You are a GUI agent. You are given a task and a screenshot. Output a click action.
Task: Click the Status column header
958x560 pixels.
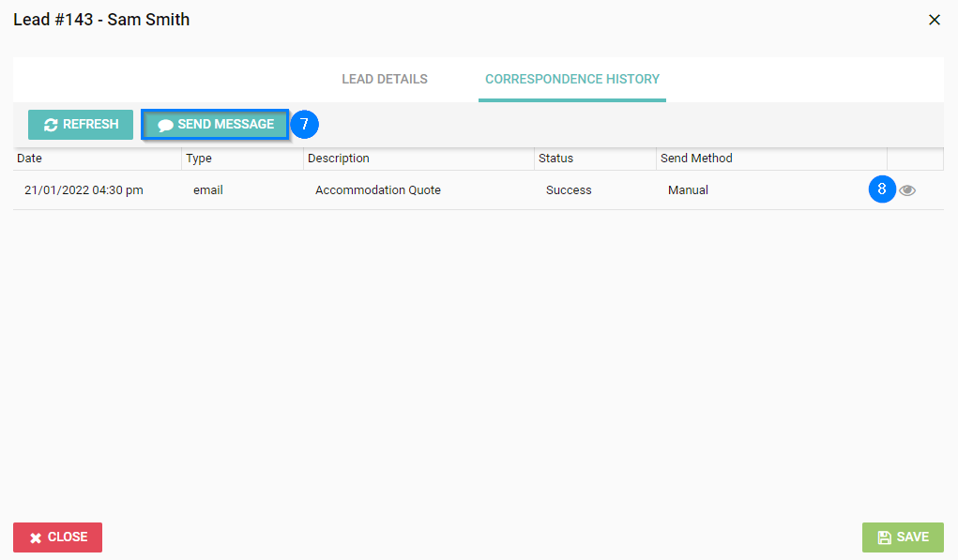pyautogui.click(x=555, y=159)
